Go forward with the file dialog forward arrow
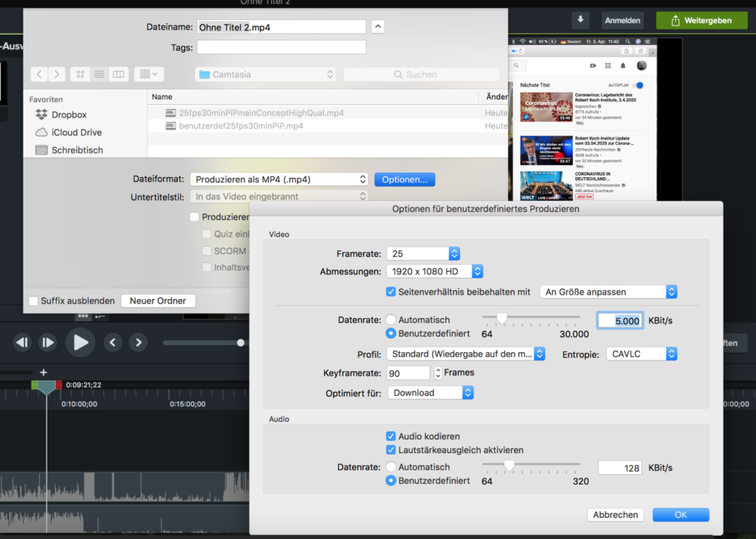 57,75
